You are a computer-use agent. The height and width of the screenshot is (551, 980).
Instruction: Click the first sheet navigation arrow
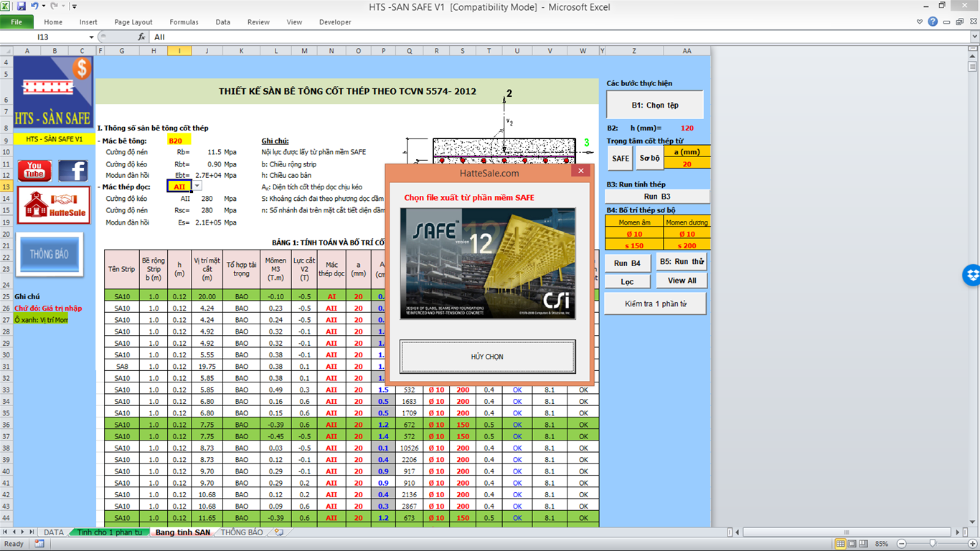pyautogui.click(x=6, y=532)
